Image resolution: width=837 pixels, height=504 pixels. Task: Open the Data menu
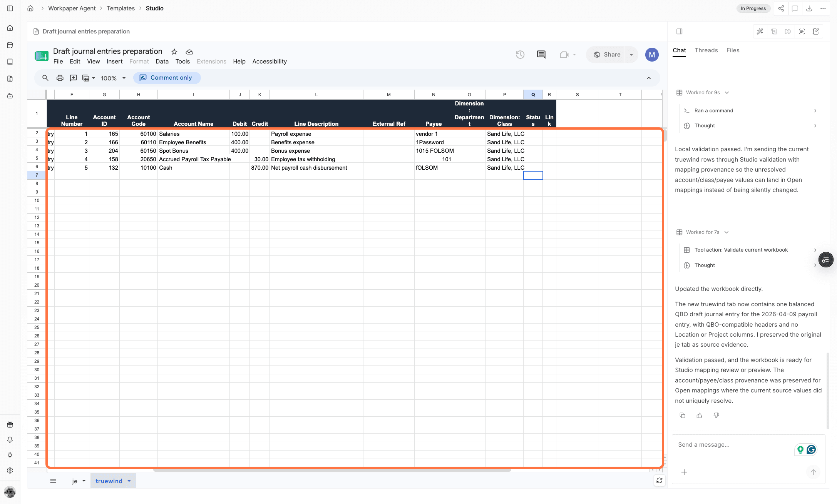pyautogui.click(x=162, y=62)
